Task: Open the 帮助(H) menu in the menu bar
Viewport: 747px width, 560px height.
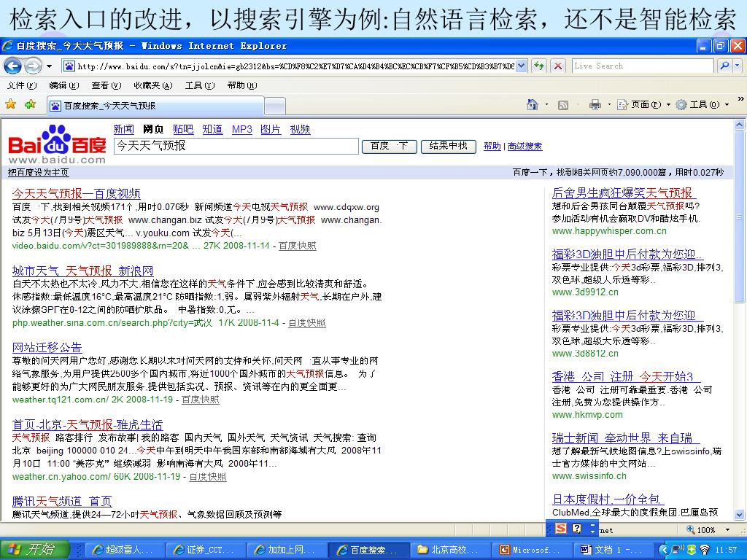Action: 242,86
